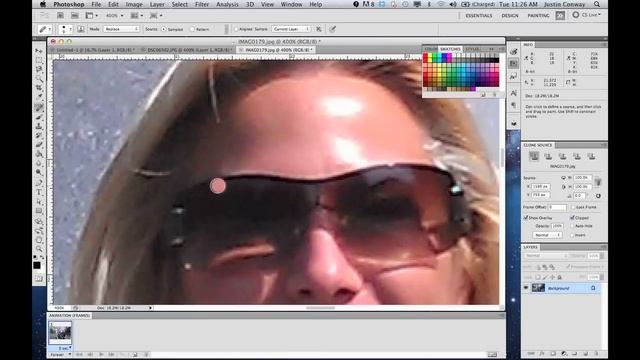Open Spotlight search in the menu bar

(597, 4)
